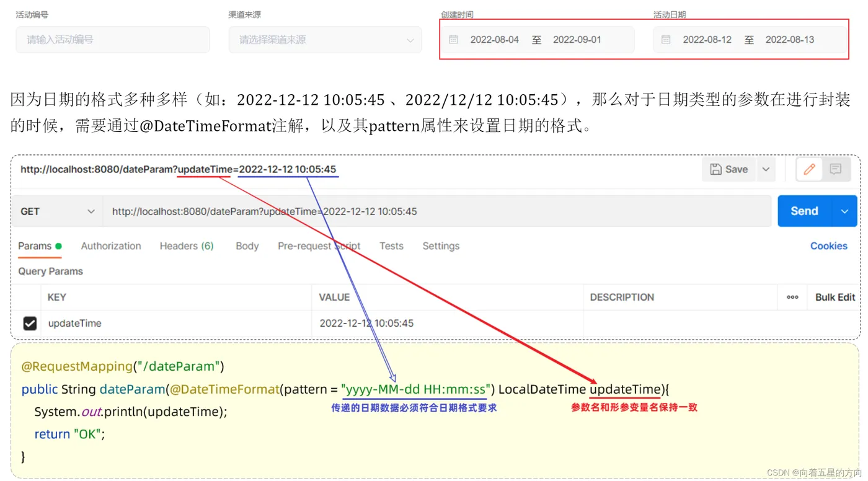Open the Cookies link
The height and width of the screenshot is (481, 868).
coord(828,246)
